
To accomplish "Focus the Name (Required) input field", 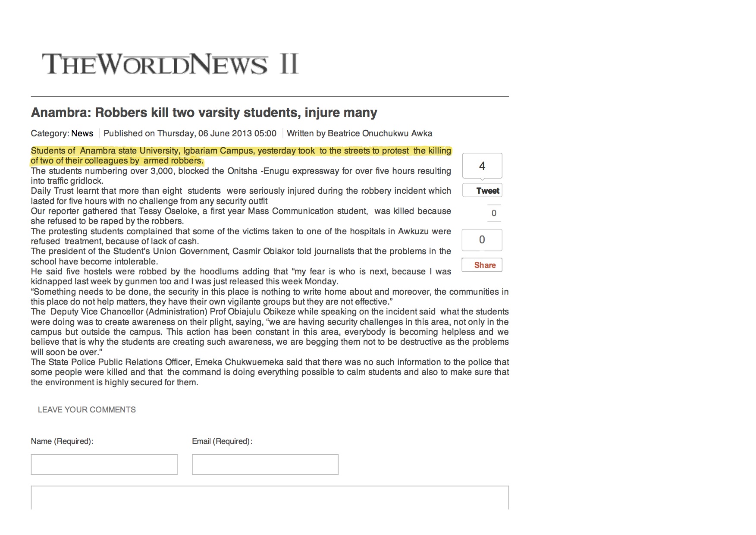I will coord(104,464).
